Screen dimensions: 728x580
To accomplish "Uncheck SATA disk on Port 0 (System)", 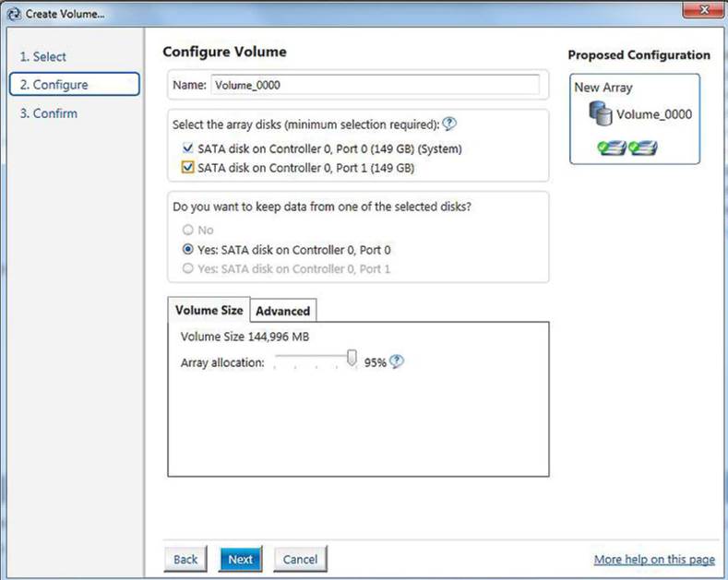I will 187,148.
